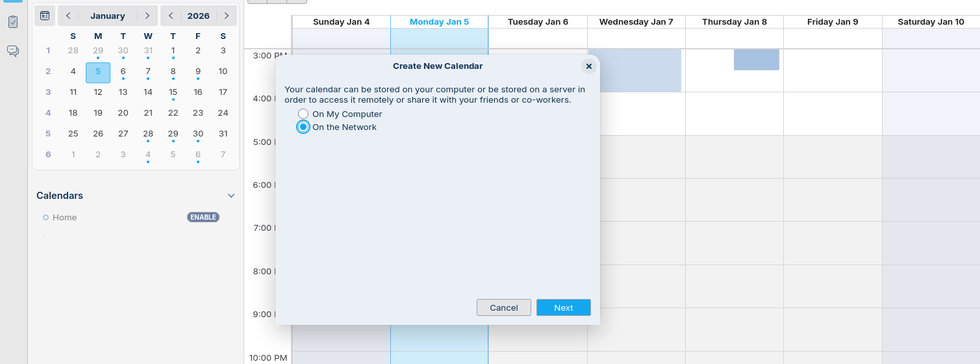The width and height of the screenshot is (980, 364).
Task: Select the Wednesday Jan 7 column header
Action: point(636,22)
